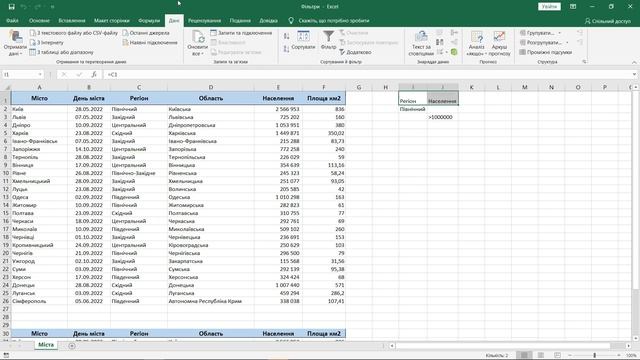The height and width of the screenshot is (360, 640).
Task: Open the Help (Довідка) tab
Action: pyautogui.click(x=269, y=20)
